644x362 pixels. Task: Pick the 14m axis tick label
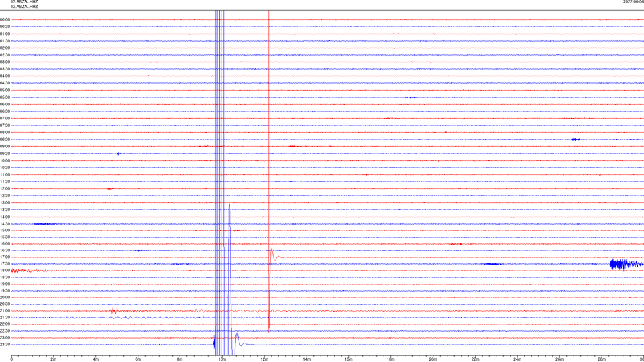coord(307,359)
